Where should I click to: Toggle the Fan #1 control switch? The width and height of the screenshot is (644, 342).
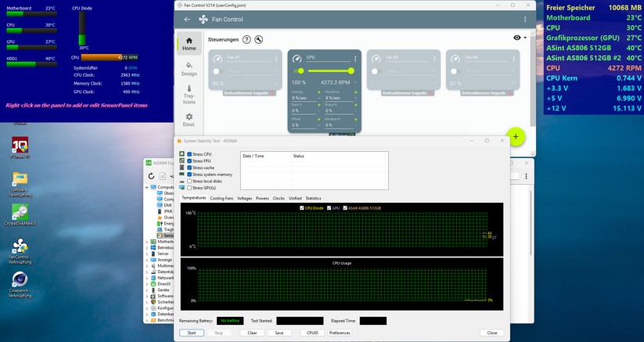click(x=218, y=71)
